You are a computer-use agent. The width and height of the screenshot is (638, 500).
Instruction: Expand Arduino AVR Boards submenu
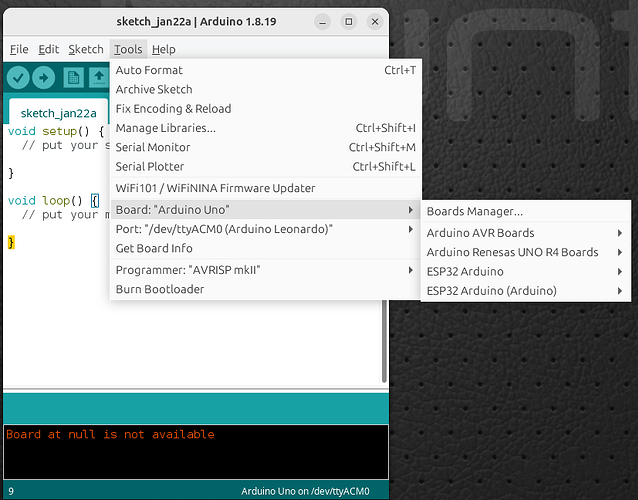pyautogui.click(x=526, y=233)
